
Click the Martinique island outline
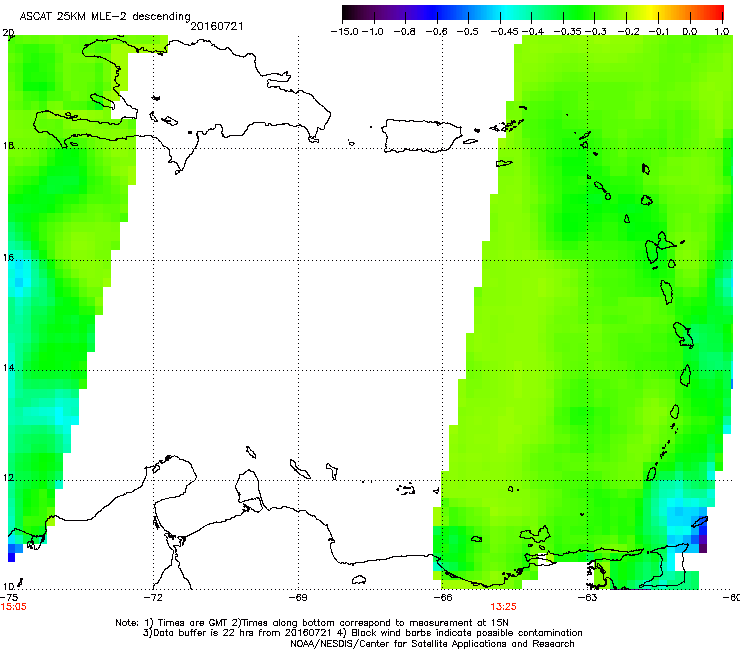pyautogui.click(x=683, y=335)
